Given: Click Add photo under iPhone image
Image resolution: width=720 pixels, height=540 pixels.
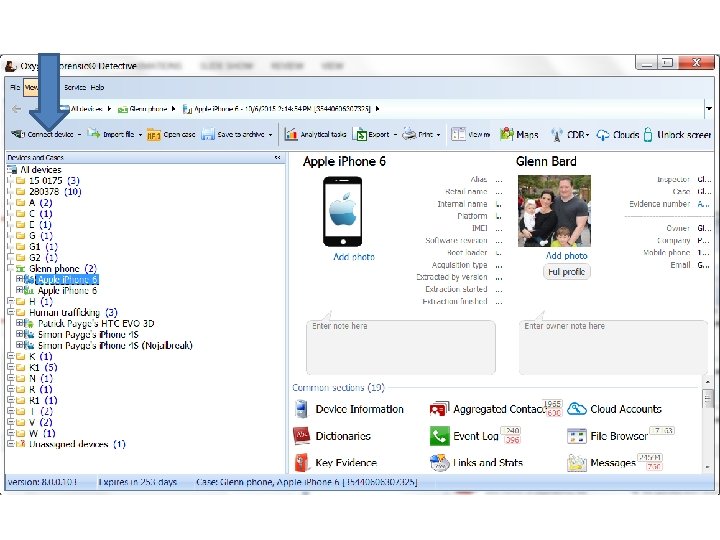Looking at the screenshot, I should tap(354, 257).
